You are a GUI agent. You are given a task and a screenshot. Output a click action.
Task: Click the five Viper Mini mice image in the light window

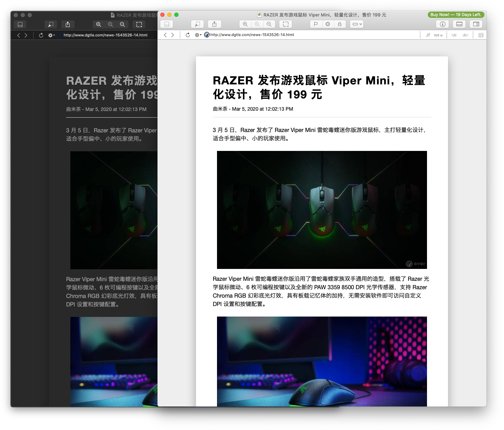(322, 210)
